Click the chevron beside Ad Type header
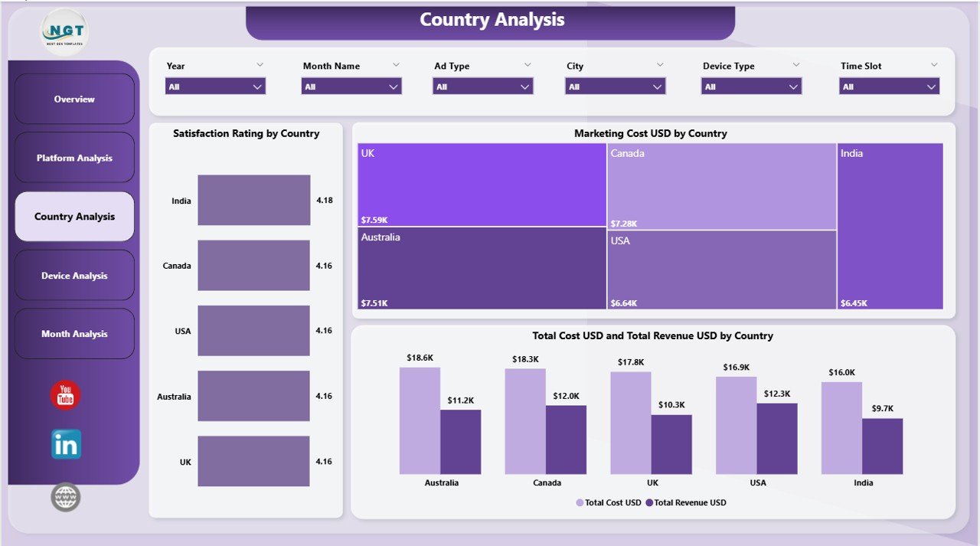Viewport: 980px width, 546px height. [528, 64]
